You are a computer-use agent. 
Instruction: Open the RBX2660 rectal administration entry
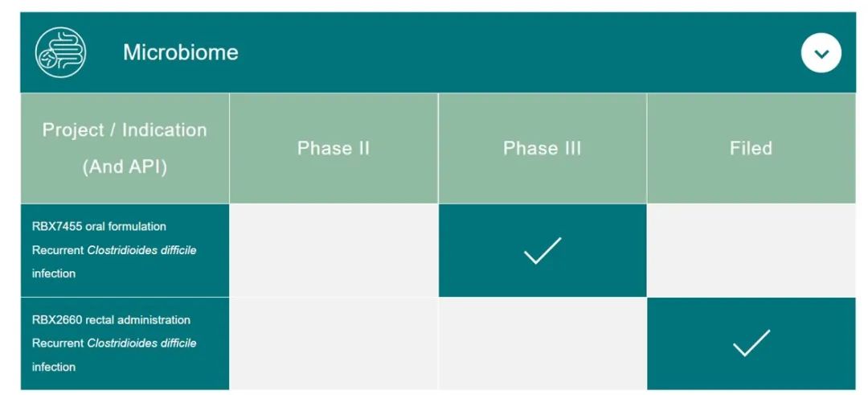pos(111,320)
